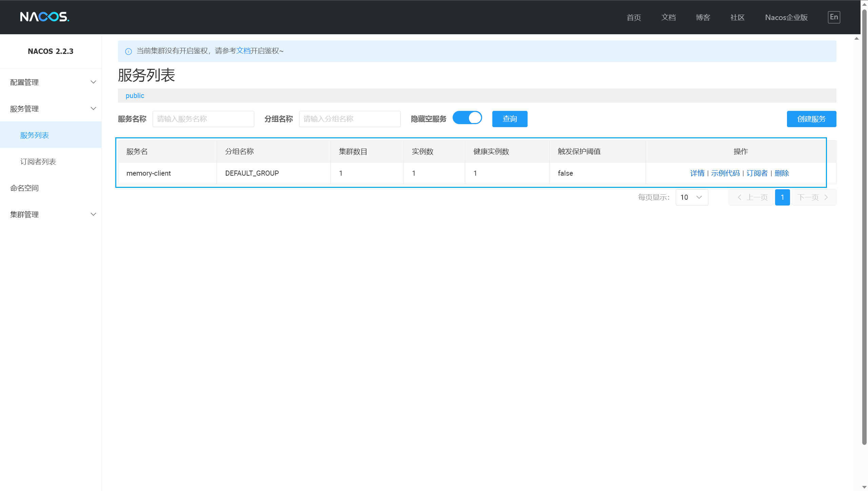Click the 实例数 column header
868x491 pixels.
pos(434,152)
